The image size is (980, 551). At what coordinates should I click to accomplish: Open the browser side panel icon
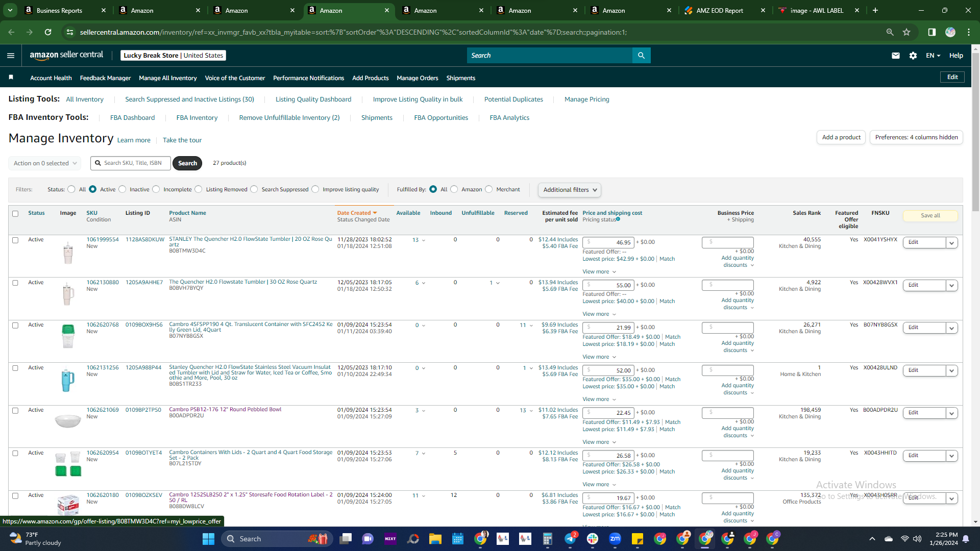click(x=932, y=32)
